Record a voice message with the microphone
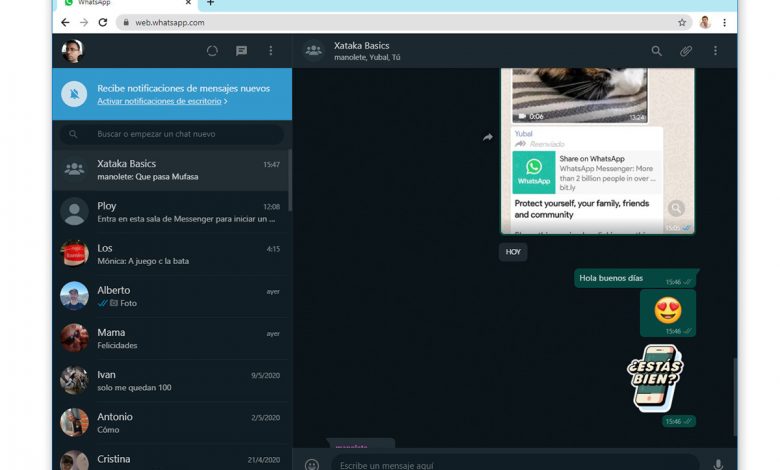Screen dimensions: 780x470 coord(718,465)
